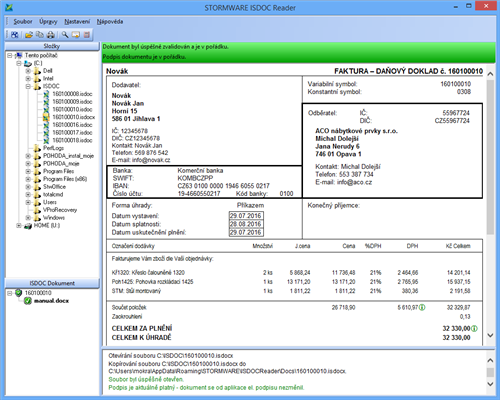Screen dimensions: 500x400
Task: Select the totalcmd folder
Action: [53, 194]
